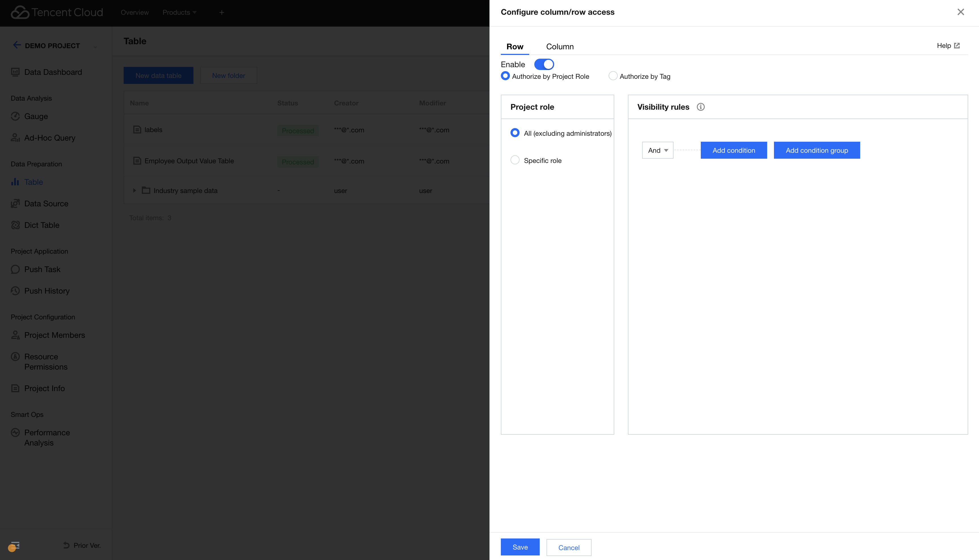This screenshot has height=560, width=979.
Task: Click the Performance Analysis icon
Action: pyautogui.click(x=15, y=432)
